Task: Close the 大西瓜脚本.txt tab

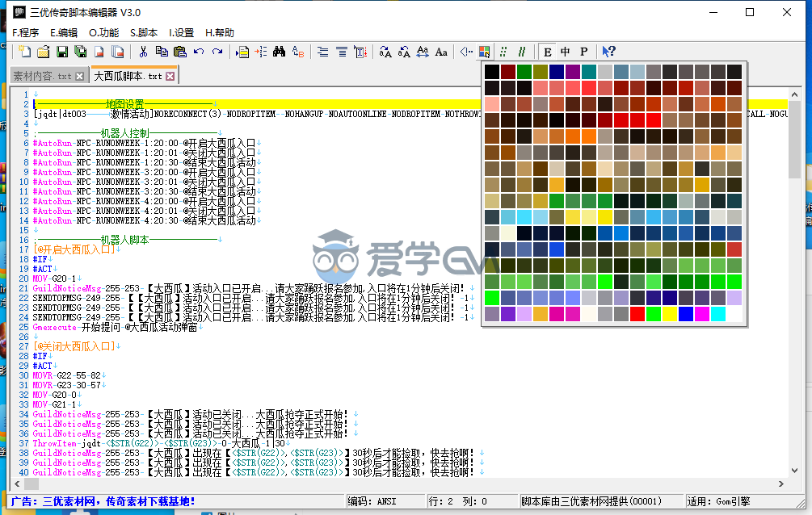Action: pos(170,76)
